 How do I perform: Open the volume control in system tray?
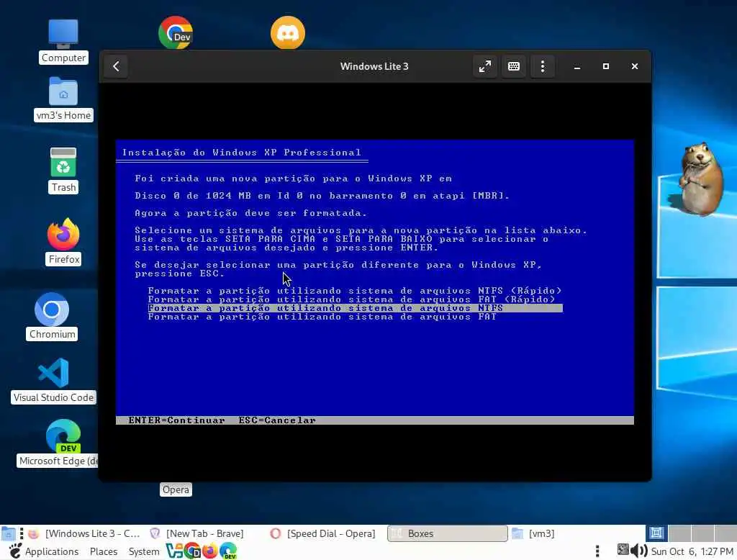click(x=639, y=551)
